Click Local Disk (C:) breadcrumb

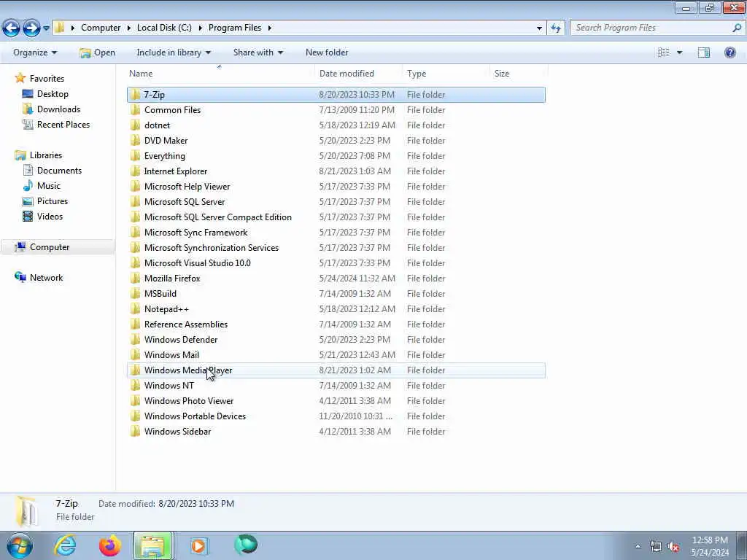tap(164, 28)
